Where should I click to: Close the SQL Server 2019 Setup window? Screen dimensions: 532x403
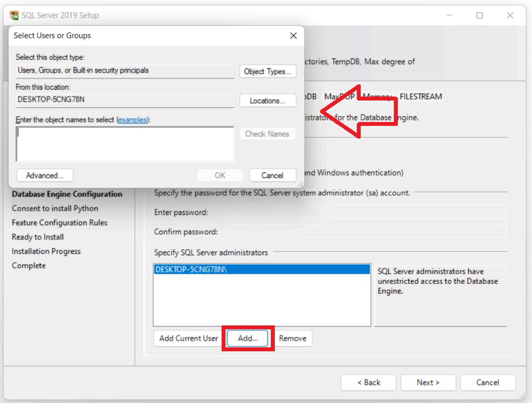(x=510, y=16)
